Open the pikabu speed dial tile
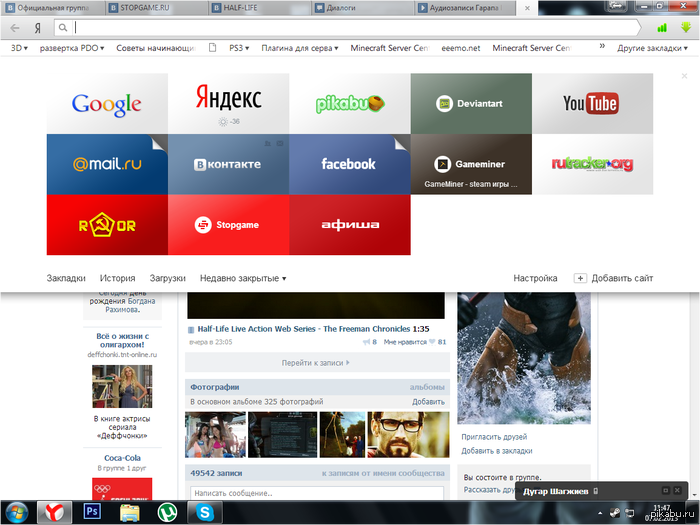Image resolution: width=700 pixels, height=525 pixels. click(x=350, y=104)
